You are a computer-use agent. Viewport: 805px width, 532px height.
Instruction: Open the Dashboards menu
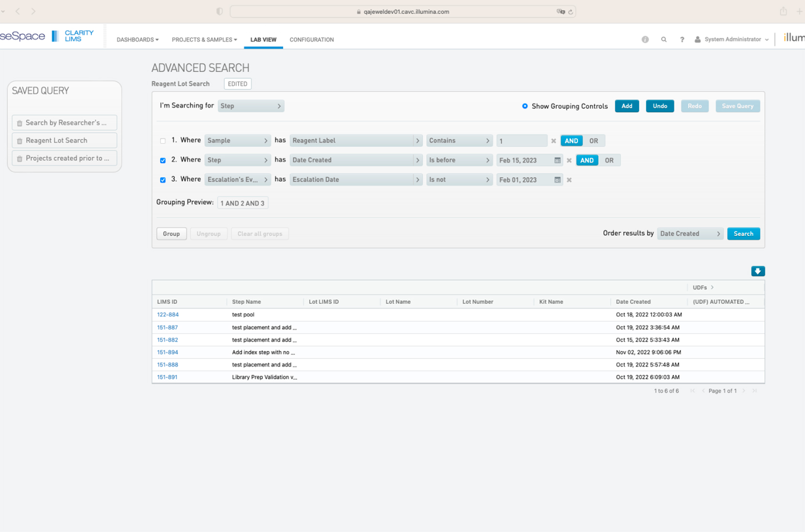tap(137, 40)
